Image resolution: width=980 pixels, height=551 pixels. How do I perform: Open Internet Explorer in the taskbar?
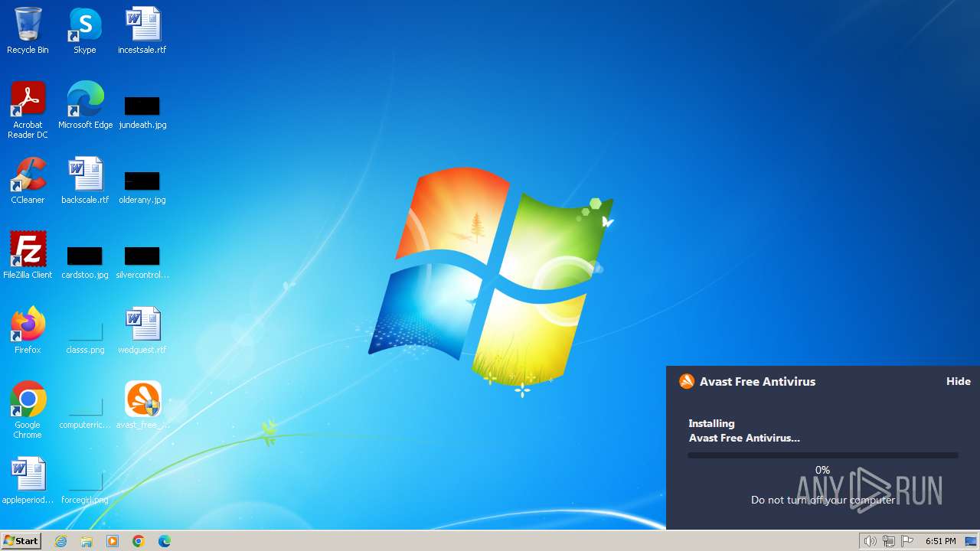click(x=61, y=541)
